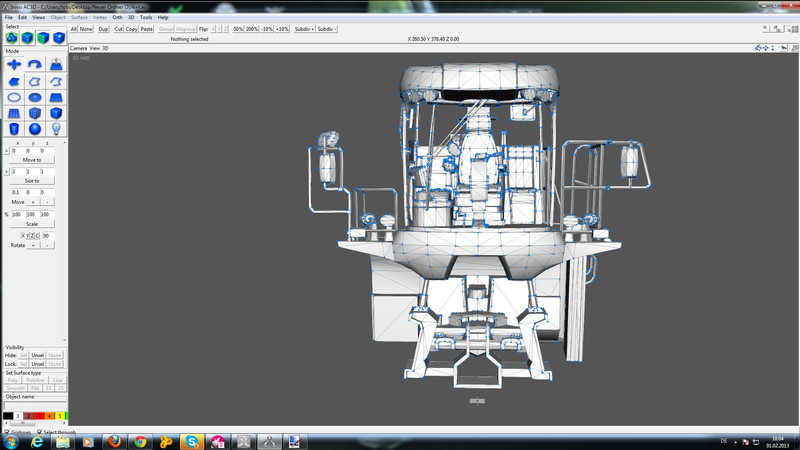Choose the Light bulb tool

pyautogui.click(x=56, y=129)
